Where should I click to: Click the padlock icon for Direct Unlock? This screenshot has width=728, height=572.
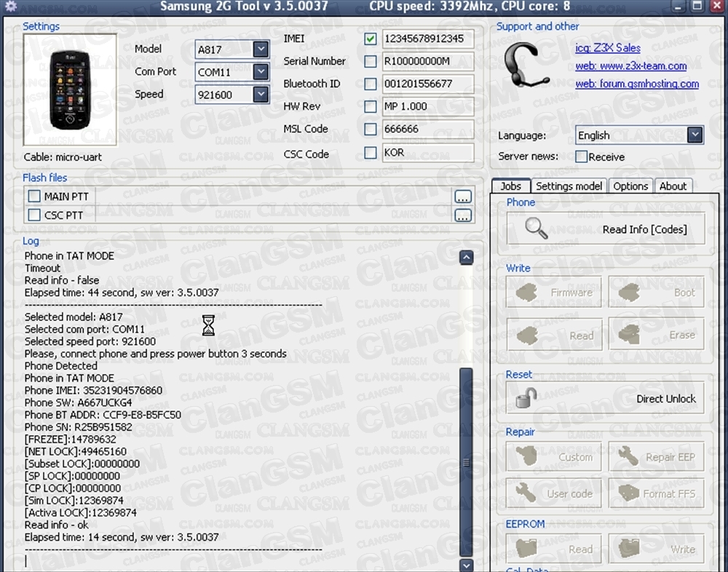click(x=526, y=398)
